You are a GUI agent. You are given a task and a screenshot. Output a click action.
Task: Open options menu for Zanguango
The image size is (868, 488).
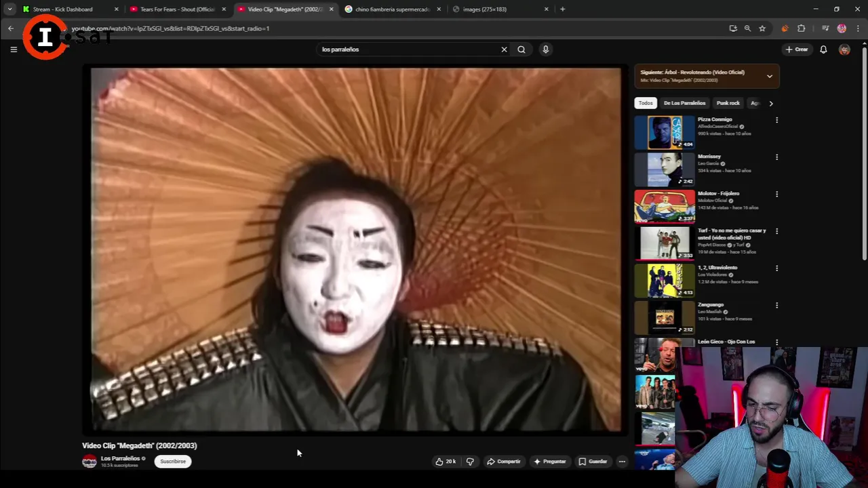[776, 305]
